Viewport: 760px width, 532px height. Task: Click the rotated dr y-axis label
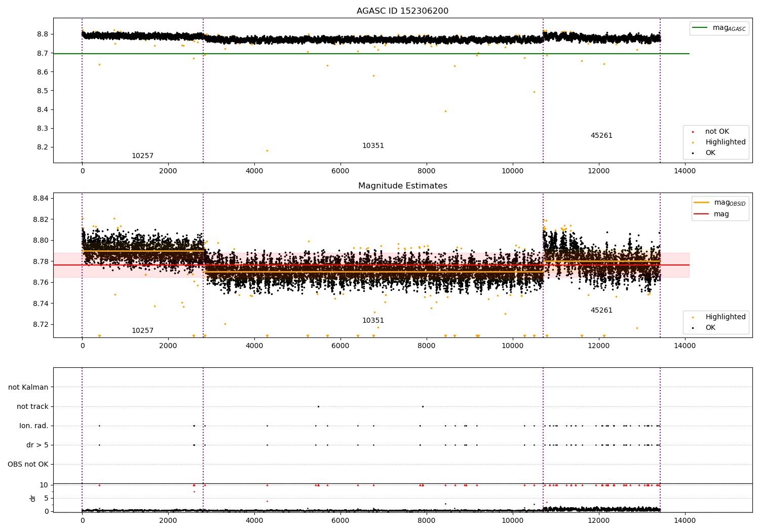click(33, 498)
